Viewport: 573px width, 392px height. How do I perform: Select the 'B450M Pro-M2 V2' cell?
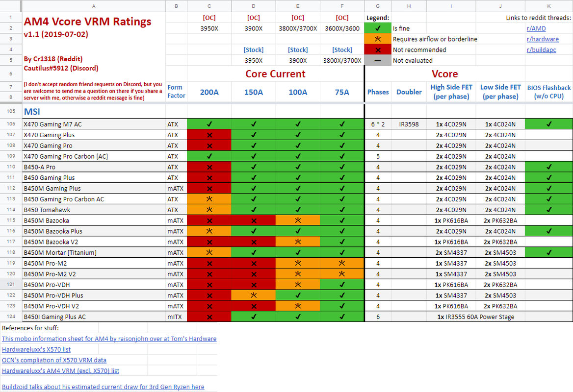[x=94, y=274]
